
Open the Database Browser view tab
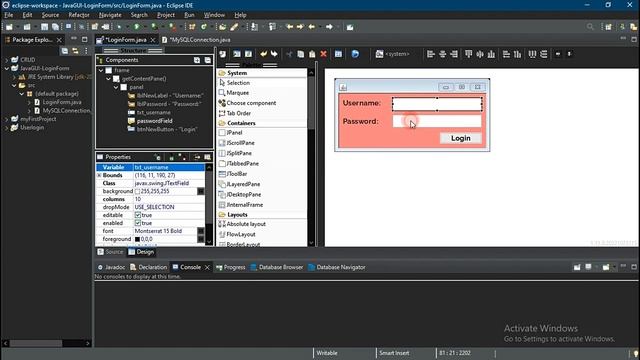click(x=277, y=267)
